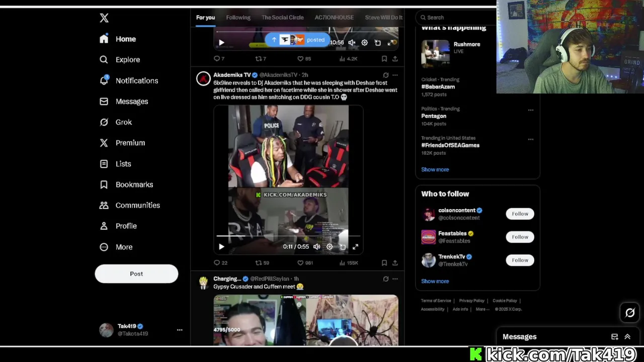Image resolution: width=644 pixels, height=362 pixels.
Task: Open Explore from the sidebar
Action: click(120, 59)
